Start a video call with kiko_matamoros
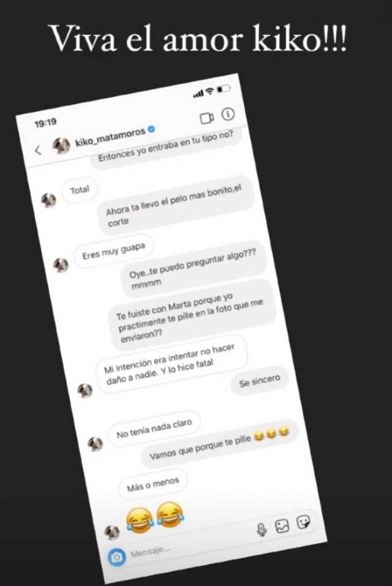 tap(206, 118)
